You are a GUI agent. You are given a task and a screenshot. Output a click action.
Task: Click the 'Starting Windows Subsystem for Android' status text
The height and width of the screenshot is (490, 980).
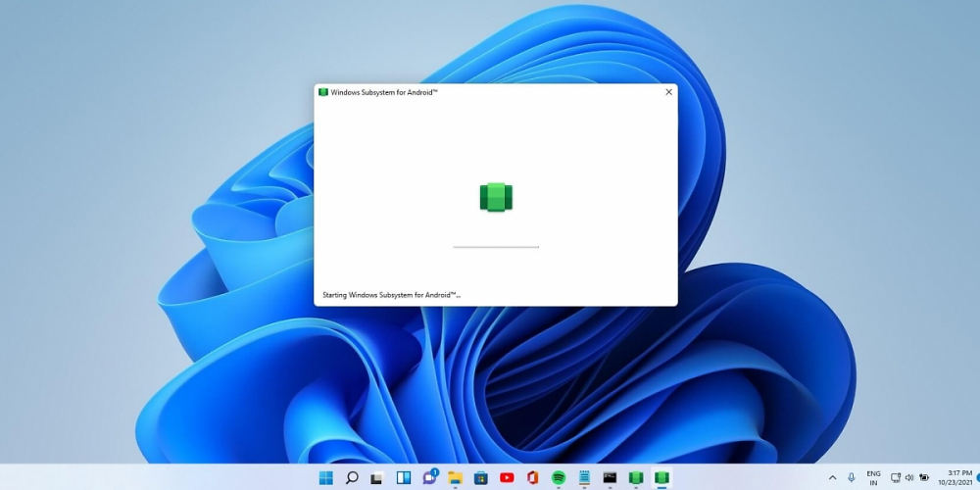click(x=392, y=295)
